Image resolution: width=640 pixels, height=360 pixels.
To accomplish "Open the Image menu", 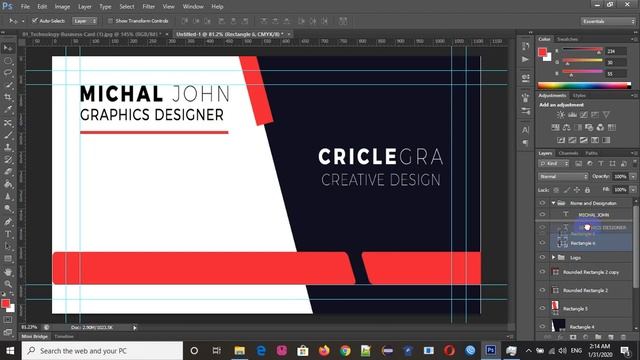I will (62, 7).
